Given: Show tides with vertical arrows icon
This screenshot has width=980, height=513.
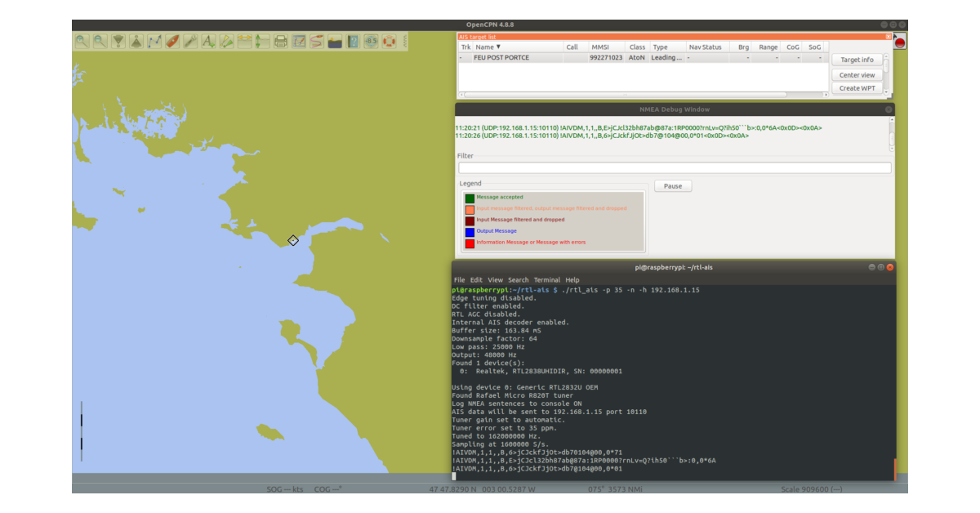Looking at the screenshot, I should [262, 41].
